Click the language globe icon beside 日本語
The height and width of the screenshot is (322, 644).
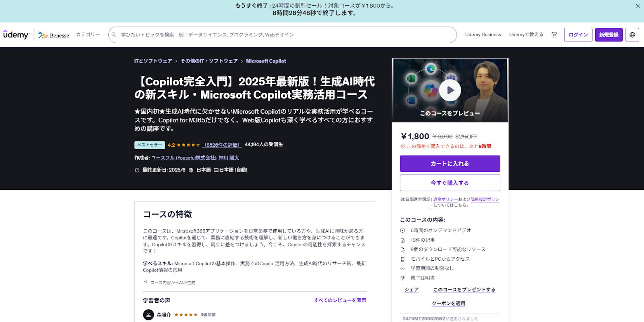click(x=191, y=170)
